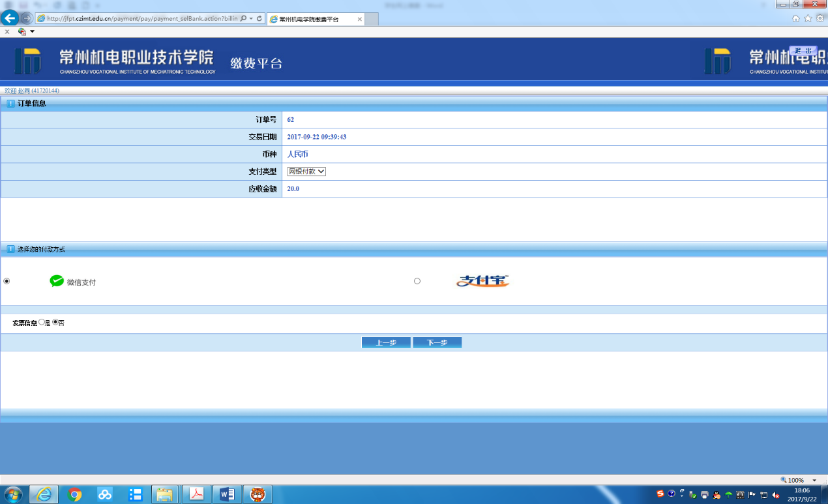
Task: Click the 上一步 button
Action: tap(386, 343)
